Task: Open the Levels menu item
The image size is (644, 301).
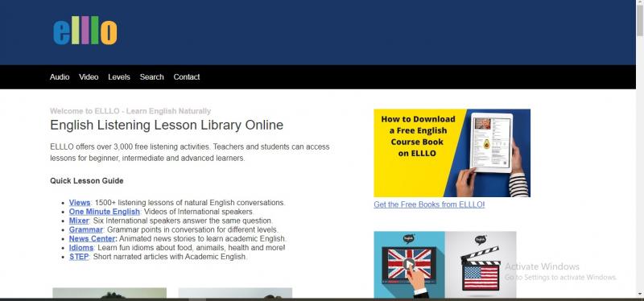Action: (119, 76)
